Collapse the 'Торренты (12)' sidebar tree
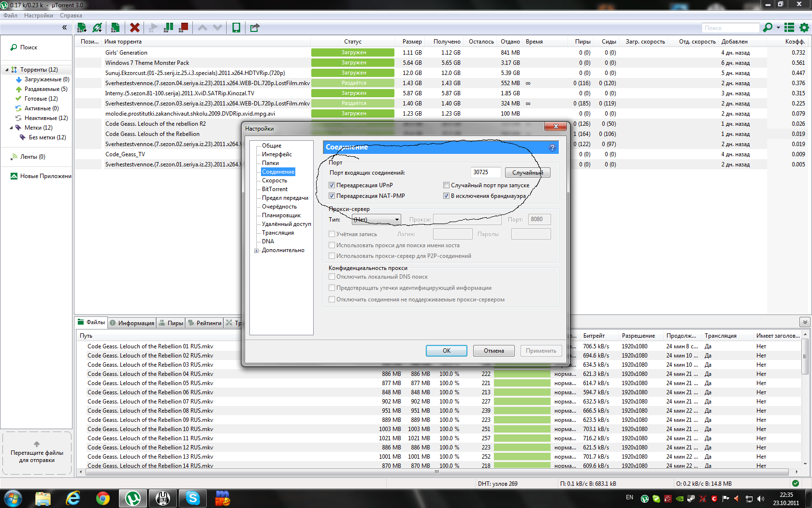 (x=7, y=70)
